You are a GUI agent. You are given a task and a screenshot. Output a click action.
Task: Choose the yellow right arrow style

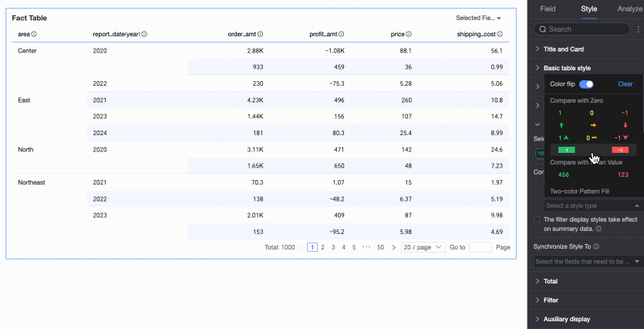click(593, 125)
